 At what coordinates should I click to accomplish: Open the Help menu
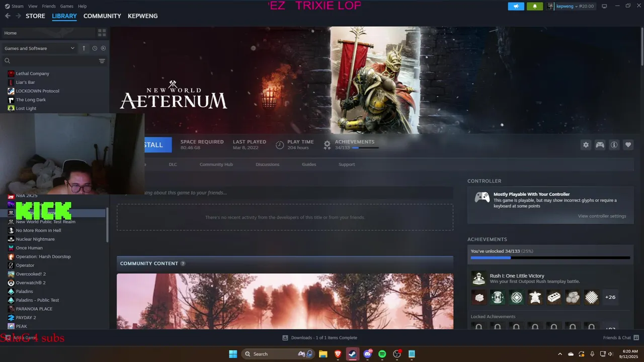pos(82,6)
